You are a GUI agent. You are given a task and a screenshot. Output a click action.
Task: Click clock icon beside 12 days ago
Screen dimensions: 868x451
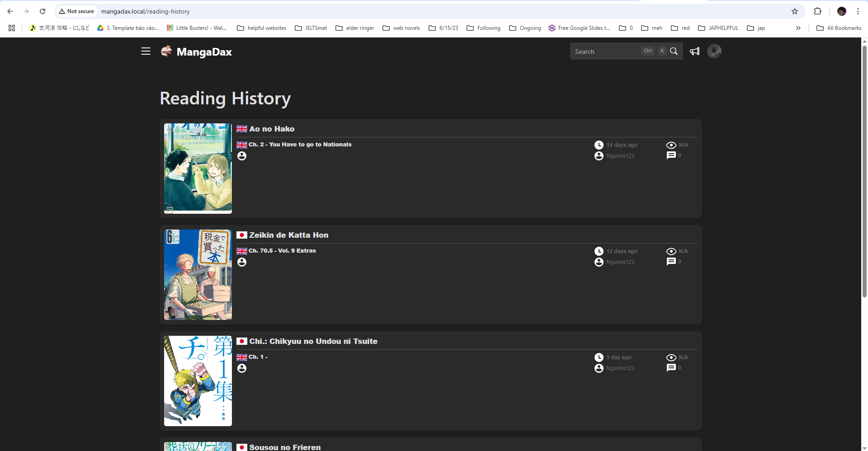(x=599, y=251)
